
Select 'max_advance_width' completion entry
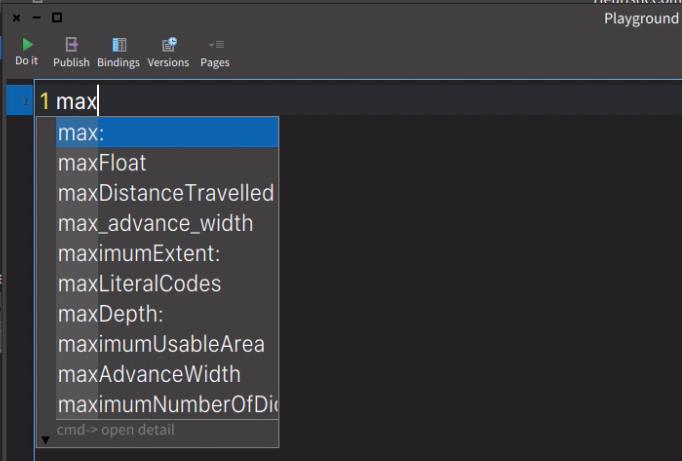(x=167, y=223)
